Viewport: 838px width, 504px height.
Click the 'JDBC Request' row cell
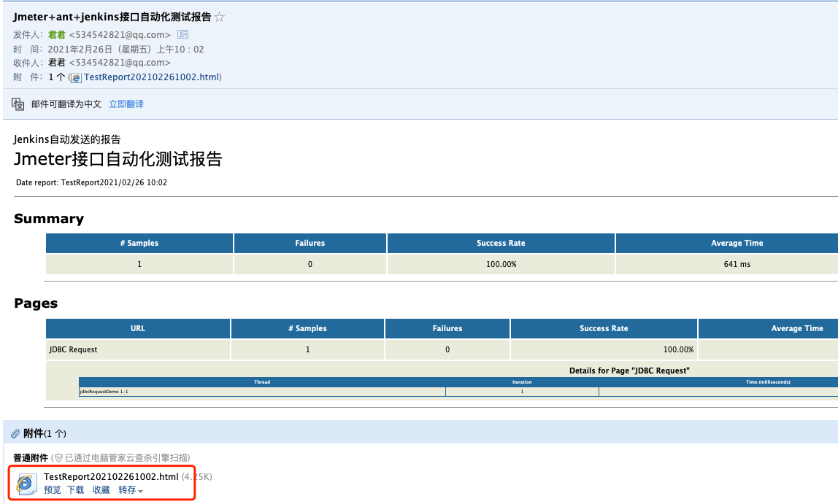point(138,349)
